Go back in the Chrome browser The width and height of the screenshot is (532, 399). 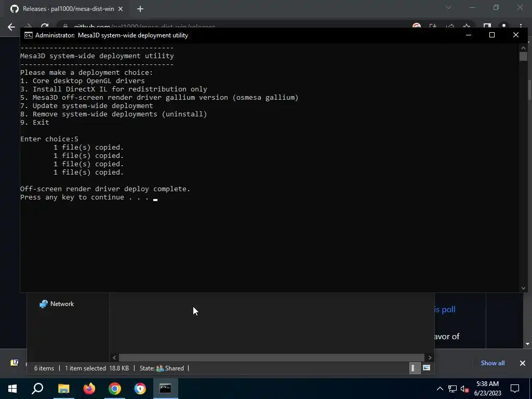11,27
